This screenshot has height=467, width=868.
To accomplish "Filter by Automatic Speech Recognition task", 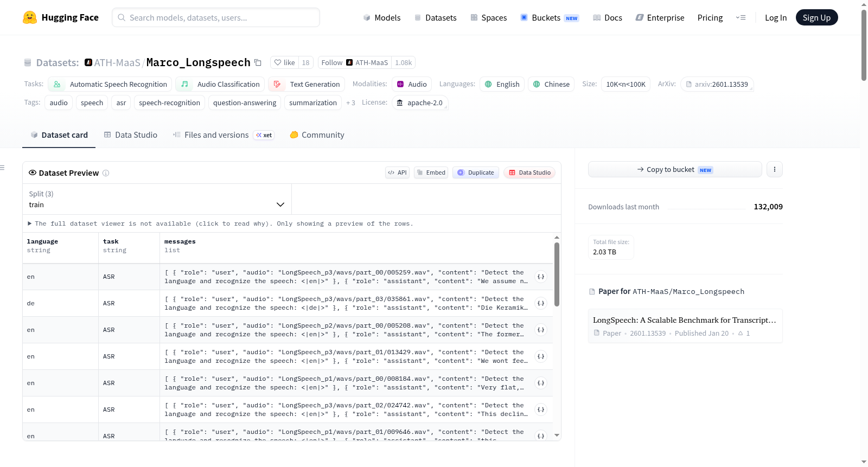I will 110,84.
